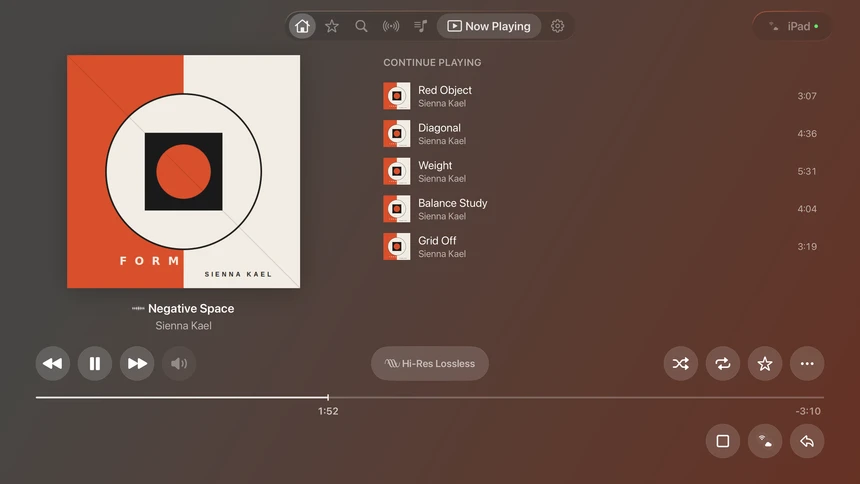The width and height of the screenshot is (860, 484).
Task: Click the CONTINUE PLAYING heading
Action: coord(432,63)
